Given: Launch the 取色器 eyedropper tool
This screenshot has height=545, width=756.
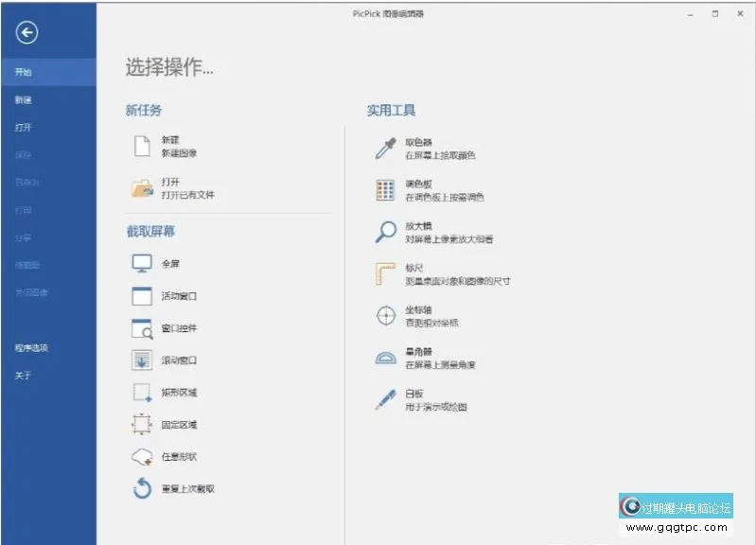Looking at the screenshot, I should pos(386,148).
